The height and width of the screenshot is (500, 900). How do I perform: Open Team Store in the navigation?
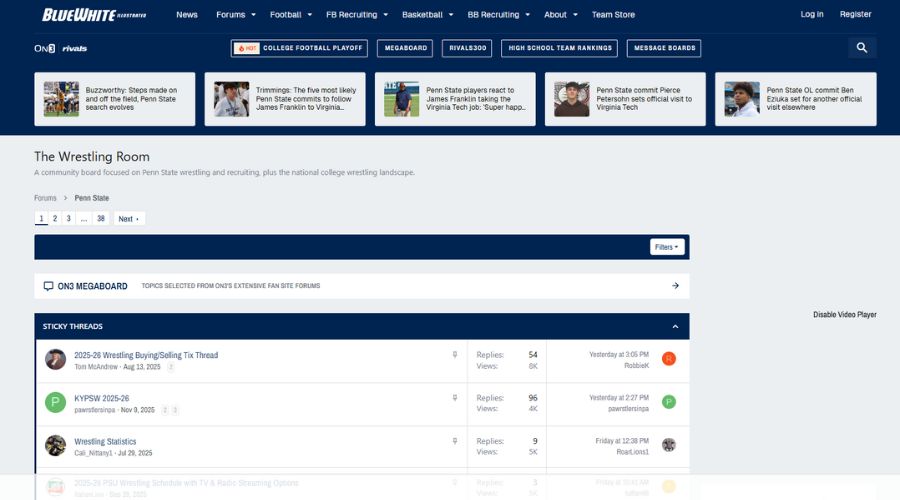(613, 15)
